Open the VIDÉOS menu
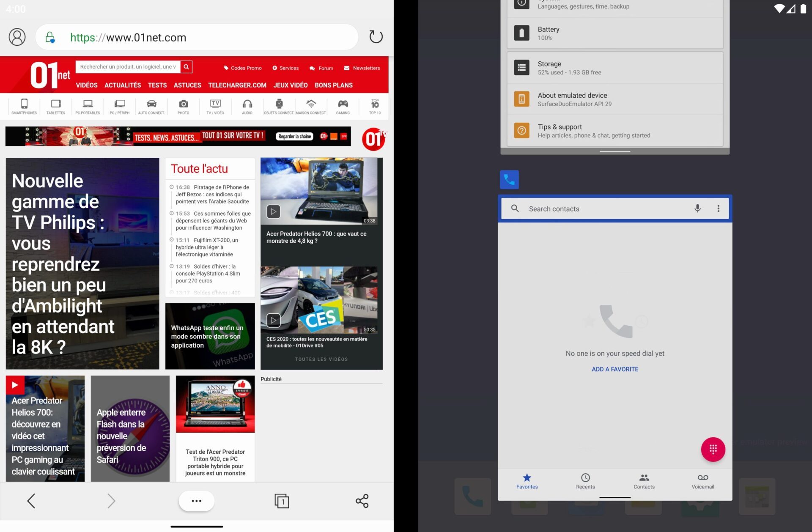The width and height of the screenshot is (812, 532). (87, 85)
